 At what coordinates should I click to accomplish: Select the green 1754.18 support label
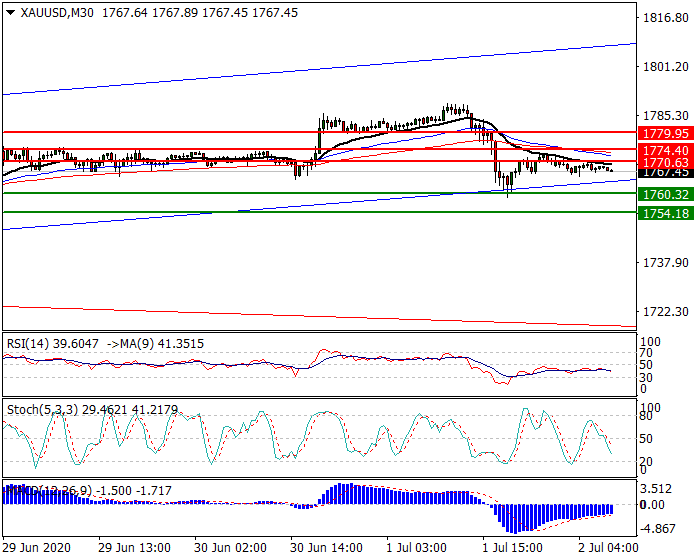click(666, 213)
